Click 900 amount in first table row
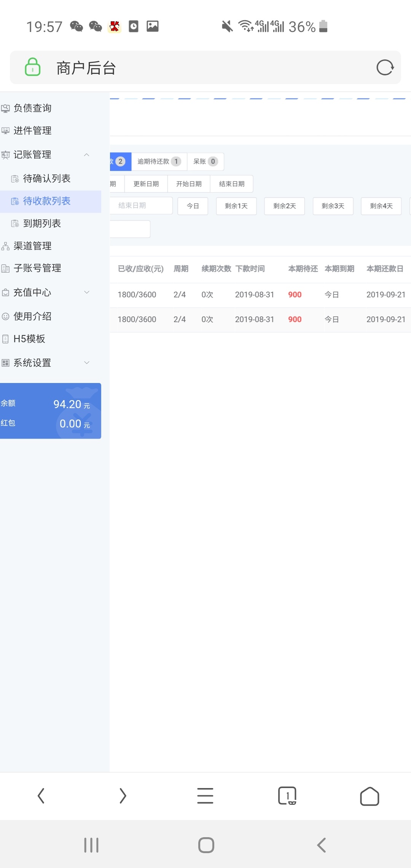 pos(295,295)
